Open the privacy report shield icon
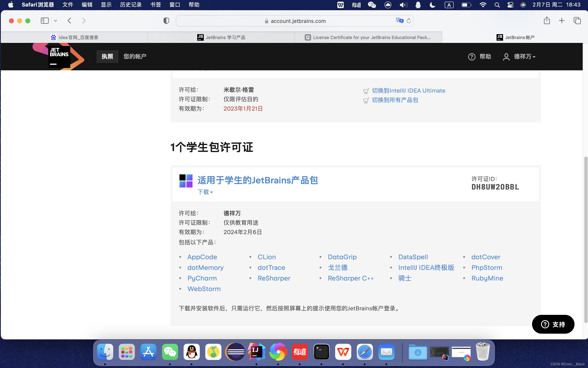Image resolution: width=588 pixels, height=368 pixels. 166,21
